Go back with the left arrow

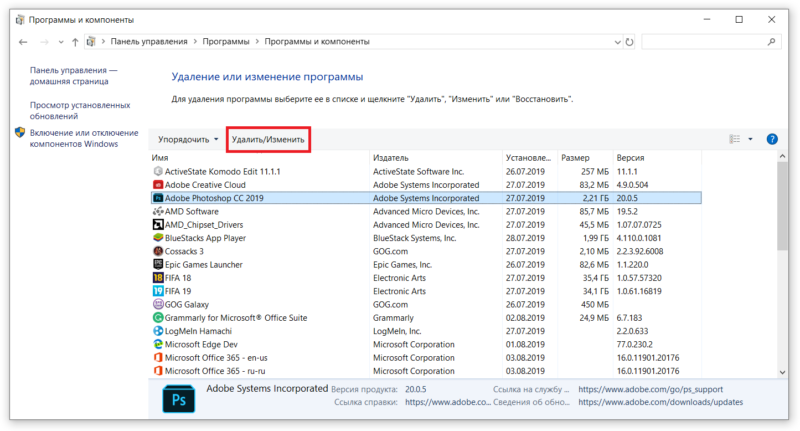click(23, 42)
